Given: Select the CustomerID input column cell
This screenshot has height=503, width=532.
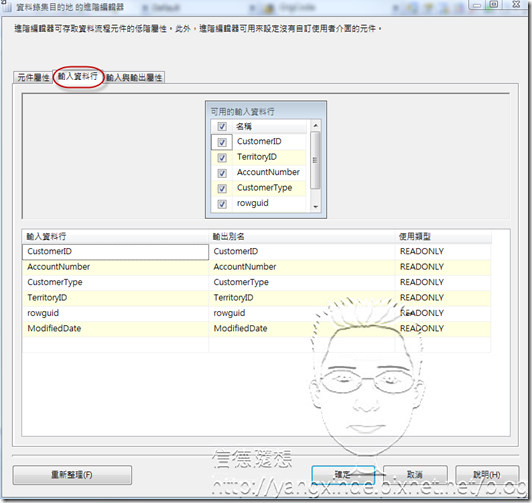Looking at the screenshot, I should (115, 252).
